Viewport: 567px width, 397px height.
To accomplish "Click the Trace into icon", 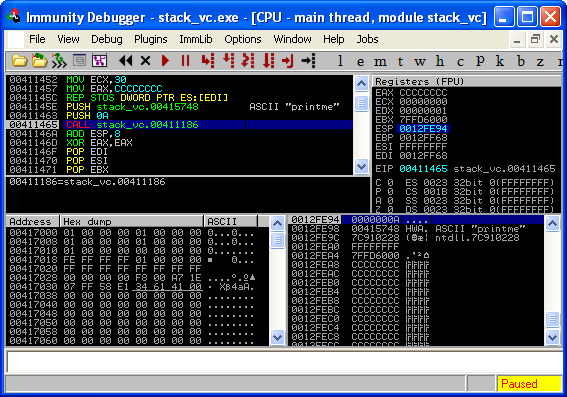I will [x=248, y=61].
